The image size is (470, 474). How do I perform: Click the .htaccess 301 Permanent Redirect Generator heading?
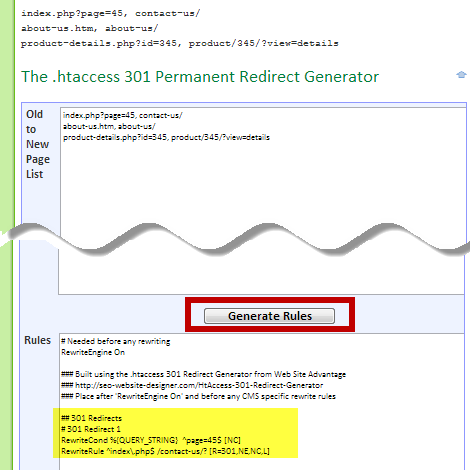200,77
